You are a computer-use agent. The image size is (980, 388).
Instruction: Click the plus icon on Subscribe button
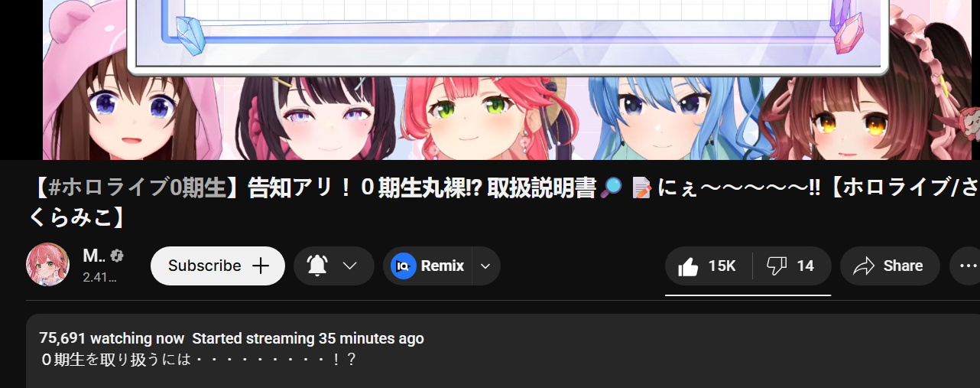click(261, 266)
